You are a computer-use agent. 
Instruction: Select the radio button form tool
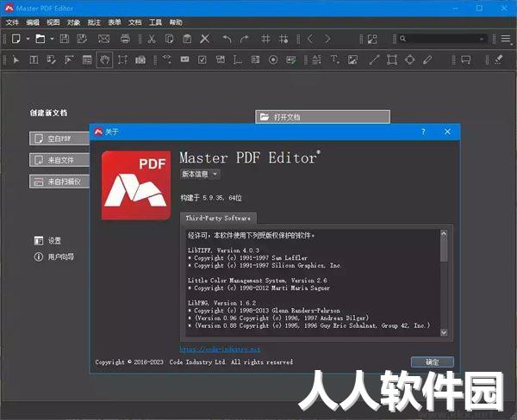coord(273,60)
